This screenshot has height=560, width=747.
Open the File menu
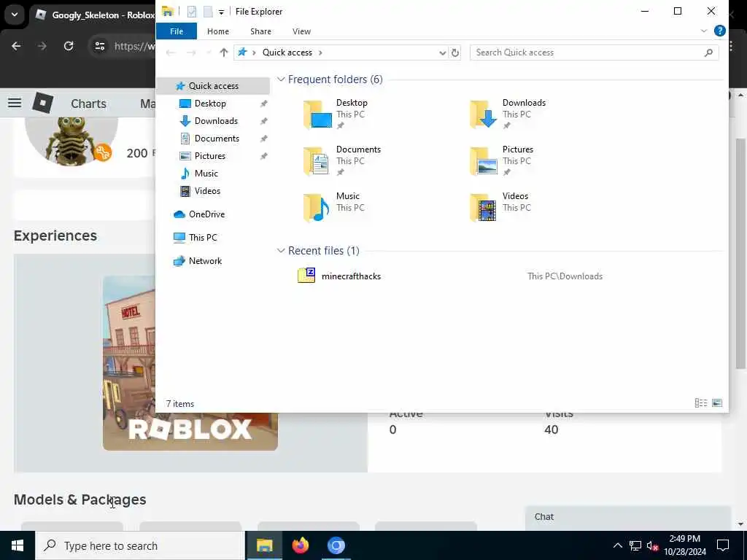(x=177, y=31)
